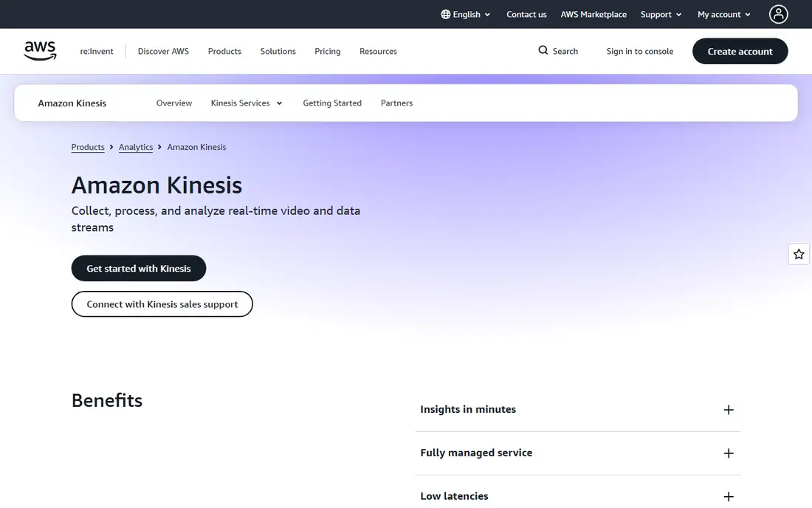The width and height of the screenshot is (812, 508).
Task: Click the AWS logo
Action: (40, 51)
